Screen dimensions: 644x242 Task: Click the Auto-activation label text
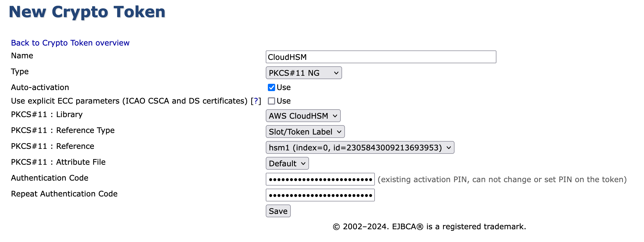point(40,87)
